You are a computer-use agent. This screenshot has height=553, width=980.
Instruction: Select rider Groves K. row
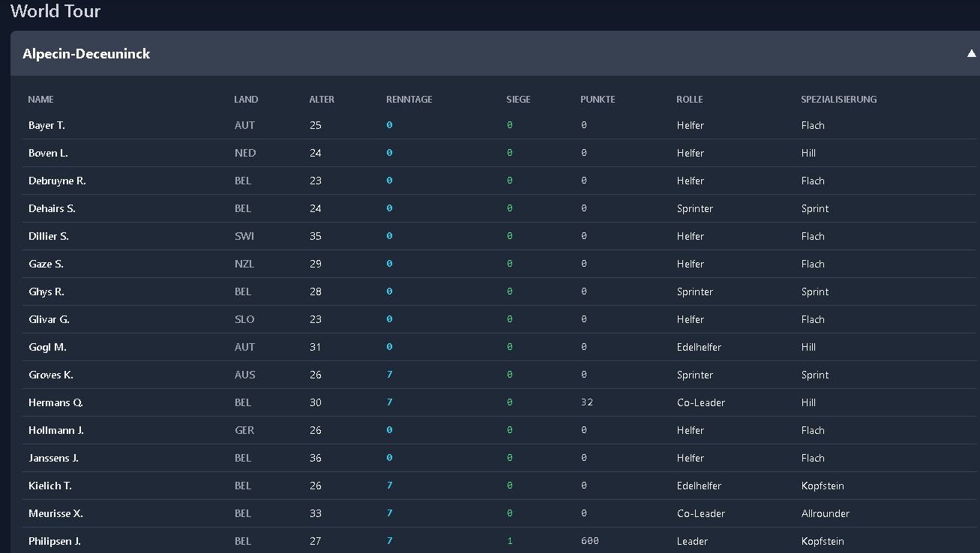(51, 375)
